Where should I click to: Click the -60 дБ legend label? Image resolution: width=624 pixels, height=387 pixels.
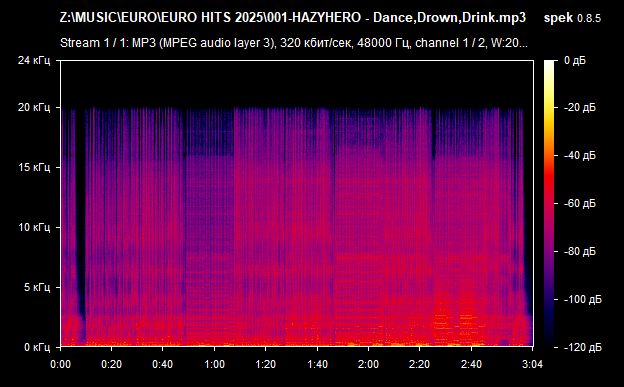pyautogui.click(x=580, y=203)
